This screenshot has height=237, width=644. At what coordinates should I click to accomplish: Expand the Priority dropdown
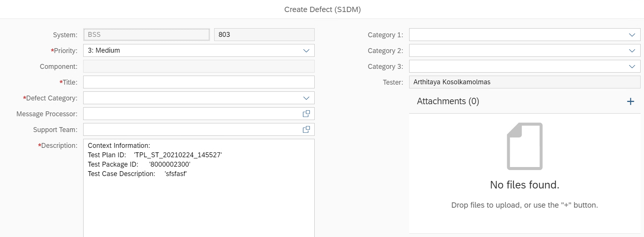(306, 50)
